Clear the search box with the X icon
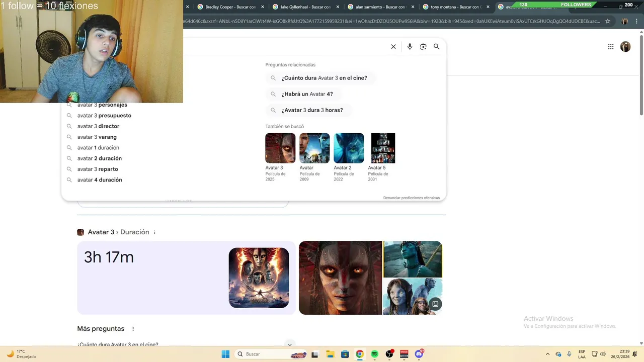 tap(393, 47)
